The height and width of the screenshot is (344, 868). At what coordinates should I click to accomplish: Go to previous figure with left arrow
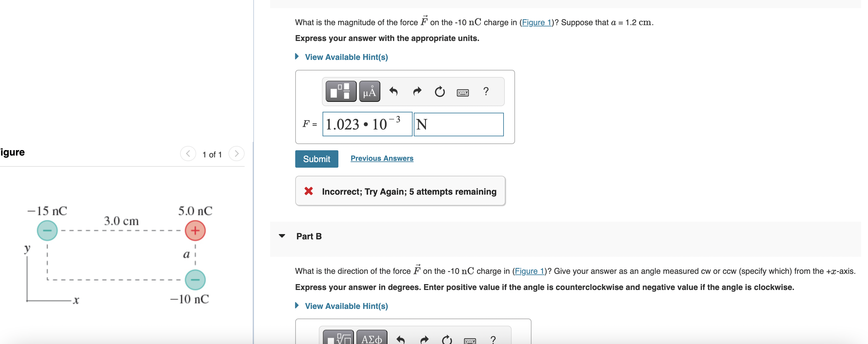click(x=188, y=154)
